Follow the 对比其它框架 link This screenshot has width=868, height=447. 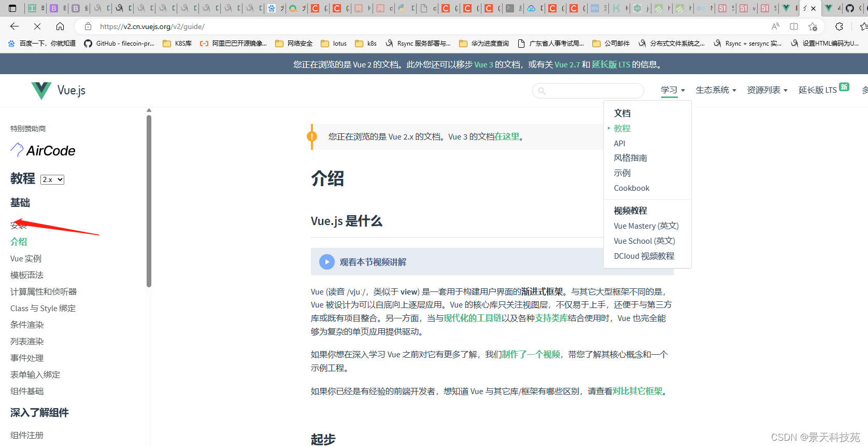pos(637,392)
